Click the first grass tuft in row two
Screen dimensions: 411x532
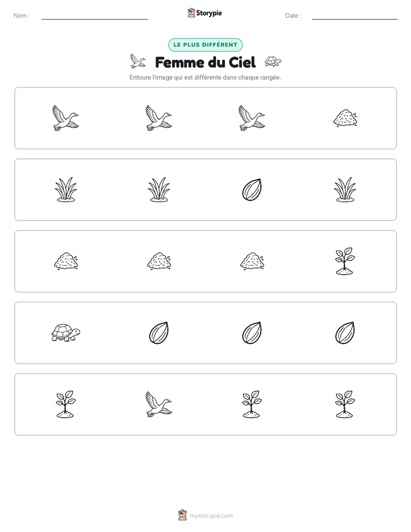coord(66,189)
